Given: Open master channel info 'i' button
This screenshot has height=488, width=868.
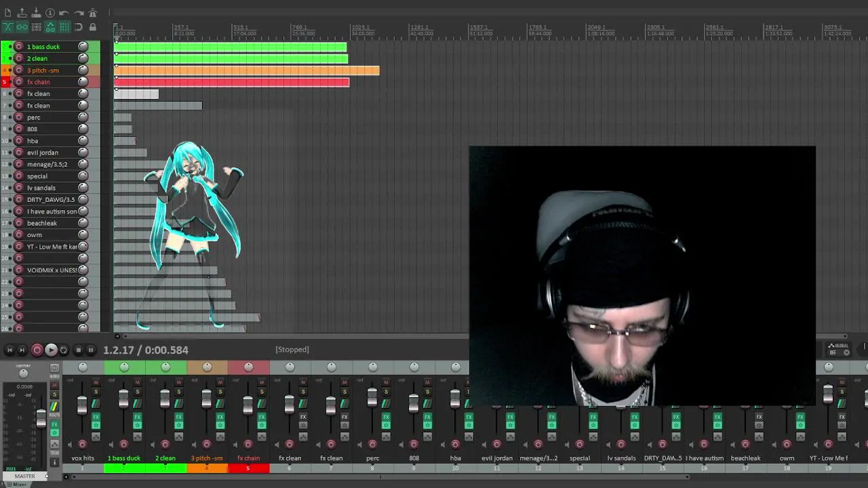Looking at the screenshot, I should pos(54,462).
